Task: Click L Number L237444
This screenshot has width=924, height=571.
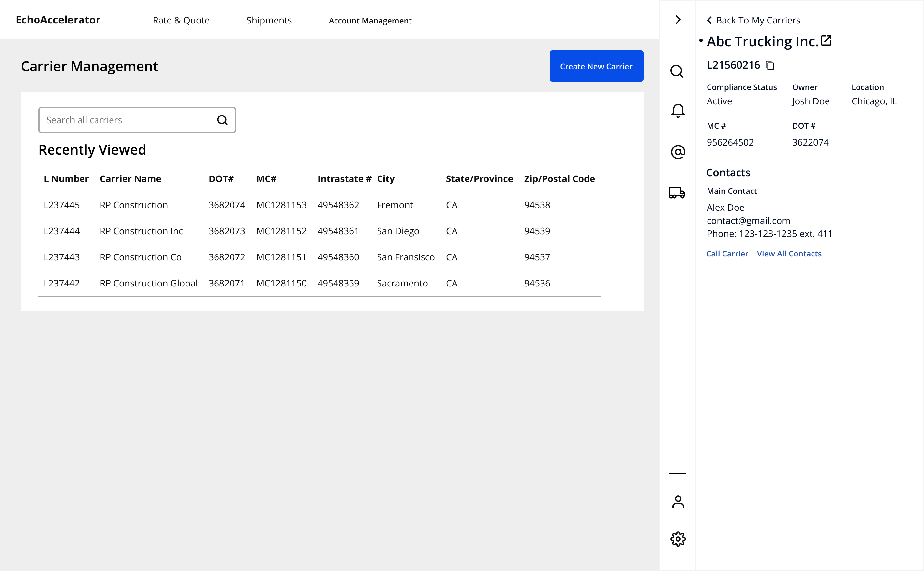Action: [x=62, y=231]
